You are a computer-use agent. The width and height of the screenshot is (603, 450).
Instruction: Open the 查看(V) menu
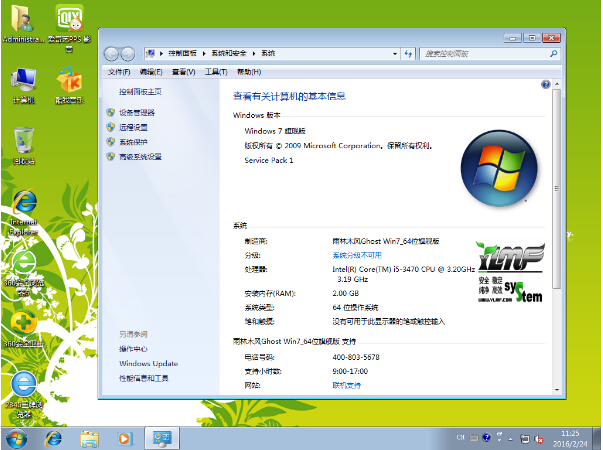(x=183, y=72)
